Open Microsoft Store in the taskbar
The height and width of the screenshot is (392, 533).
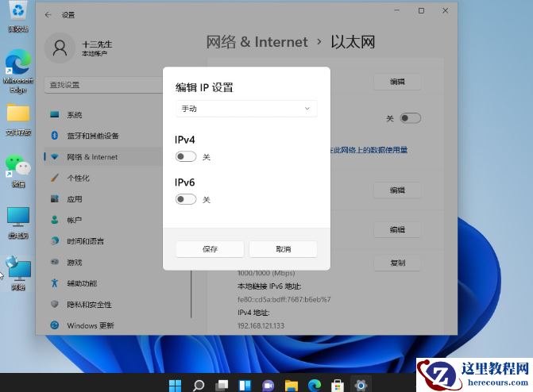[x=338, y=385]
